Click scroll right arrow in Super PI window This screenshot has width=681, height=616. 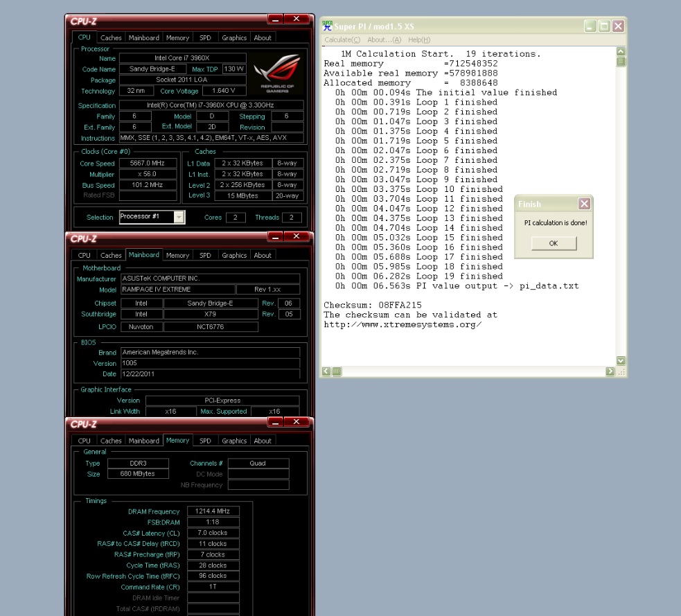(610, 371)
